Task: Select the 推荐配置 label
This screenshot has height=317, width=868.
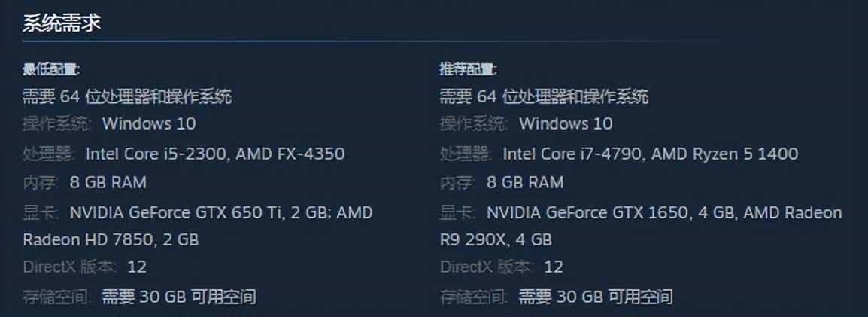Action: pos(468,70)
